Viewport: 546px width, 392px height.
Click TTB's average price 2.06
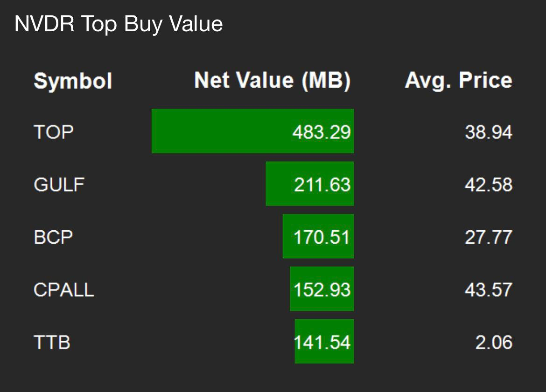coord(494,343)
